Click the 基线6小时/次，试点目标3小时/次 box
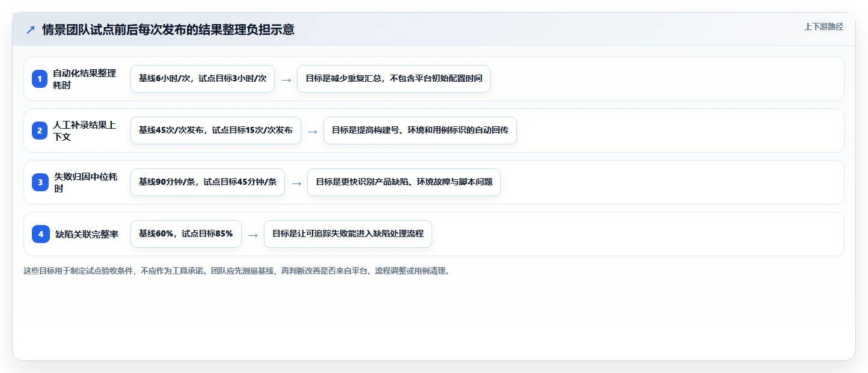 tap(203, 79)
